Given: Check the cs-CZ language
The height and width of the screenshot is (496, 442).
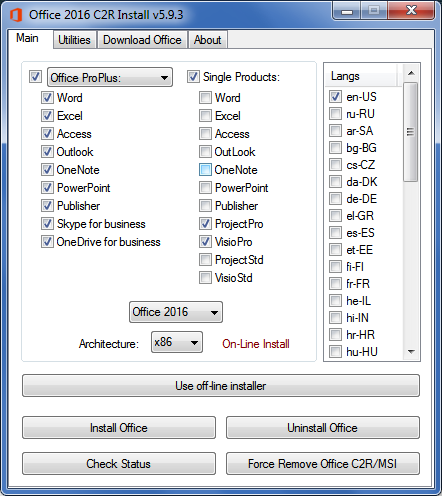Looking at the screenshot, I should [x=335, y=165].
